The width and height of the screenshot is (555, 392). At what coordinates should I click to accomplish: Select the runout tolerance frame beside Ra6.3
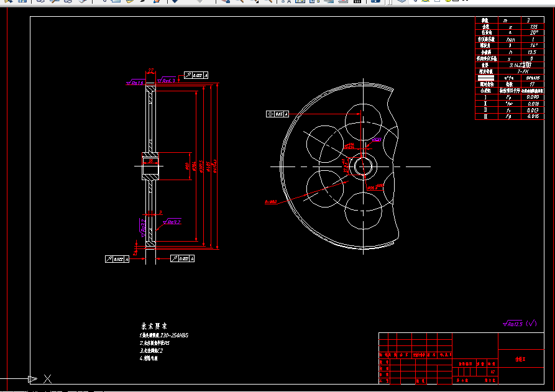[196, 75]
